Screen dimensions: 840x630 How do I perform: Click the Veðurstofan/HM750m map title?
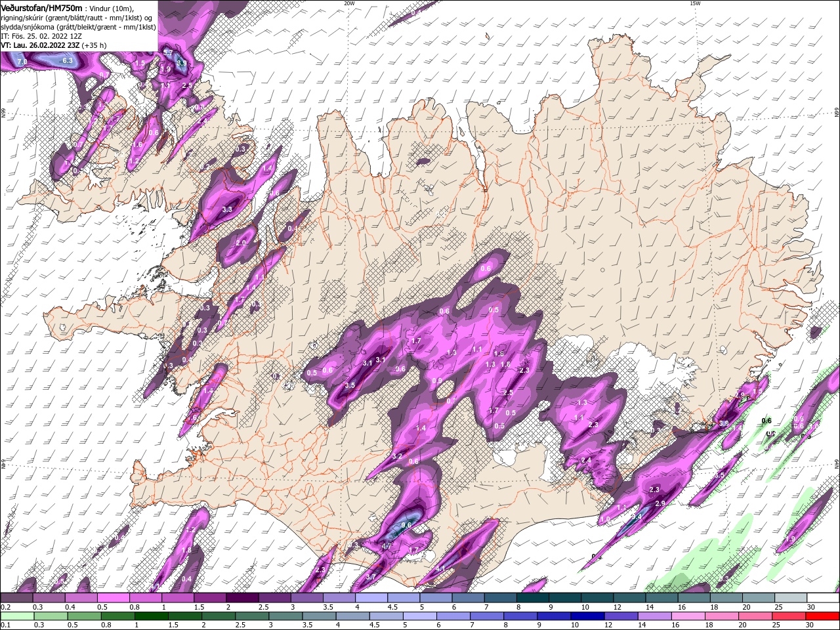pyautogui.click(x=41, y=8)
